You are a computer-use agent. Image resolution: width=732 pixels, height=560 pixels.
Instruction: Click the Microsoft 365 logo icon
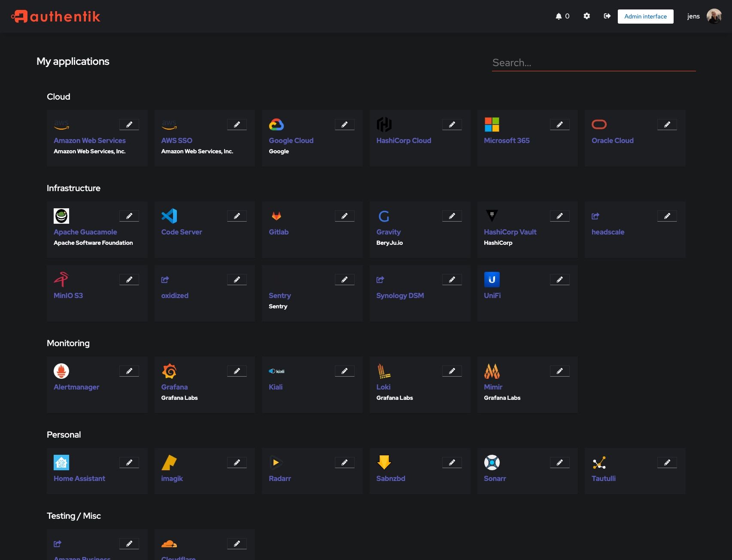point(492,125)
